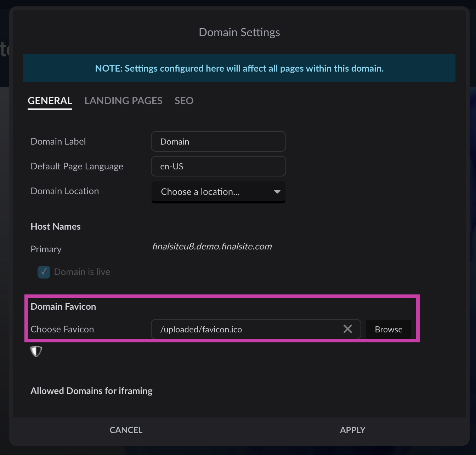The width and height of the screenshot is (476, 455).
Task: Select the General tab
Action: (x=50, y=101)
